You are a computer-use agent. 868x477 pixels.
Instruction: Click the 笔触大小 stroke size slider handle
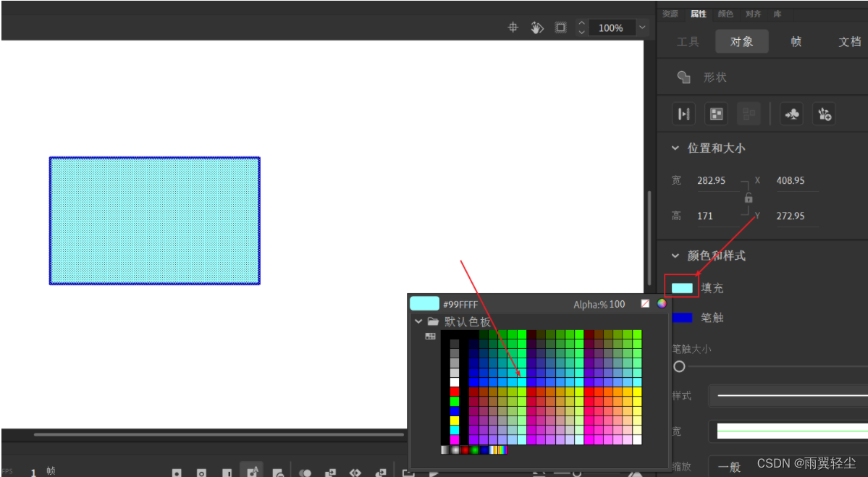tap(679, 366)
